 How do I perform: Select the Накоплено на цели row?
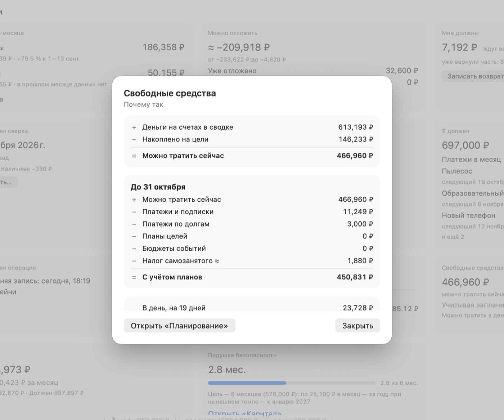[252, 139]
